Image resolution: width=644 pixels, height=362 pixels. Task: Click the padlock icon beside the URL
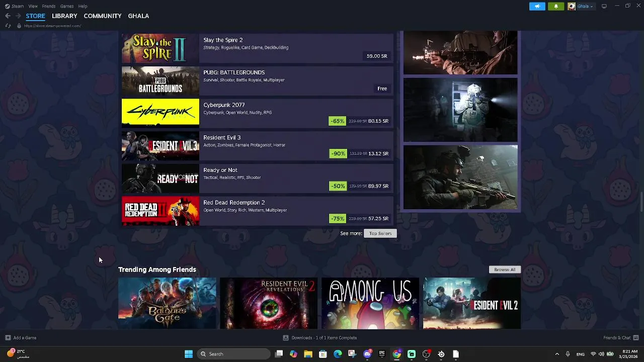tap(19, 26)
